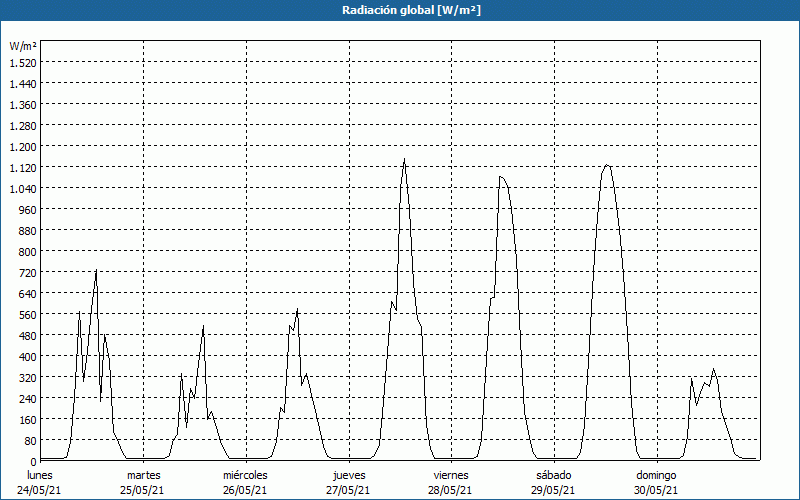800x500 pixels.
Task: Click Monday's radiation peak near 720
Action: click(96, 270)
